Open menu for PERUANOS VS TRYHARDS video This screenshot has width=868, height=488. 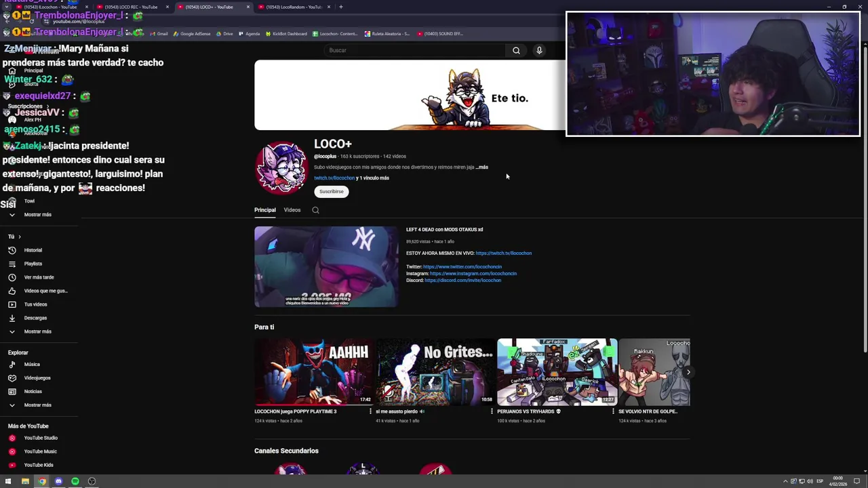tap(613, 411)
